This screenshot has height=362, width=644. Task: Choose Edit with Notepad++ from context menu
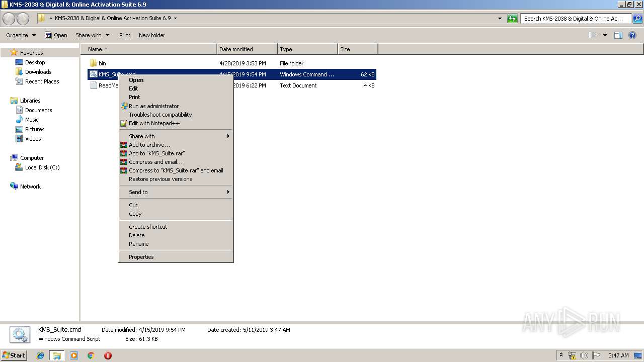176,123
